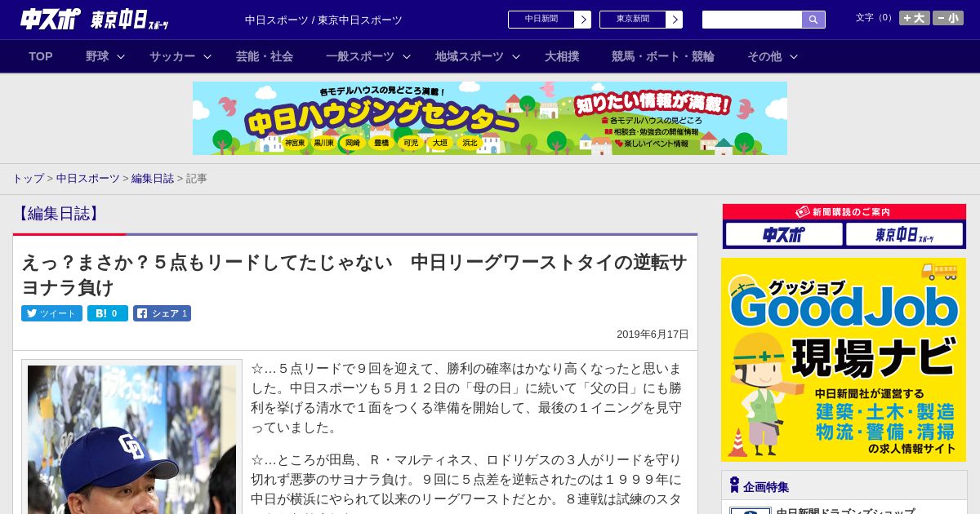The width and height of the screenshot is (980, 514).
Task: Expand the 地域スポーツ dropdown chevron
Action: click(x=516, y=57)
